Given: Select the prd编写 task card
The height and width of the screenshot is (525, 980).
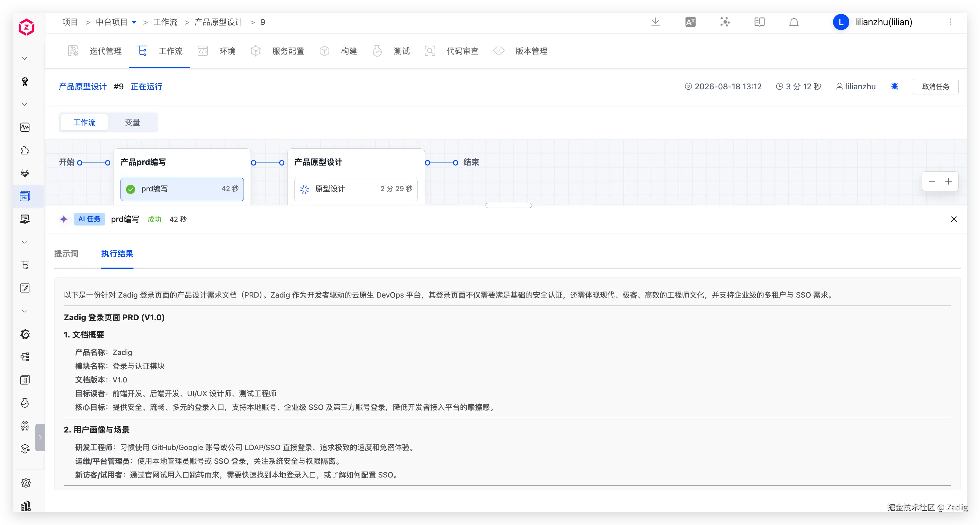Looking at the screenshot, I should [182, 189].
